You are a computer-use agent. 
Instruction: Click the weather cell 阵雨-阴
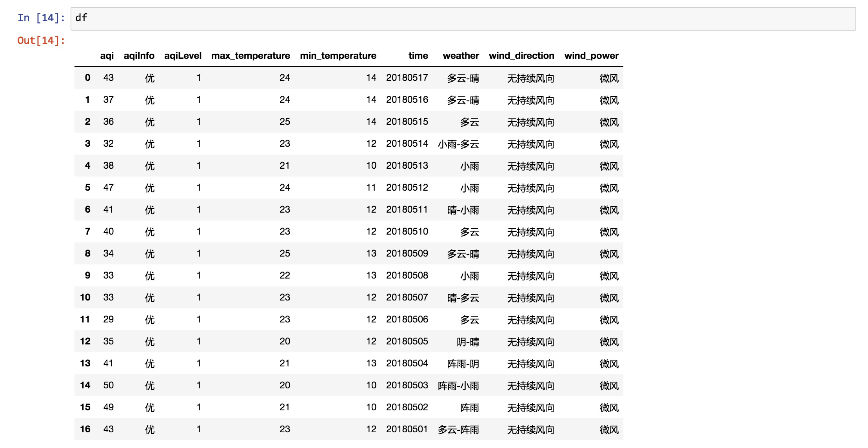(463, 364)
